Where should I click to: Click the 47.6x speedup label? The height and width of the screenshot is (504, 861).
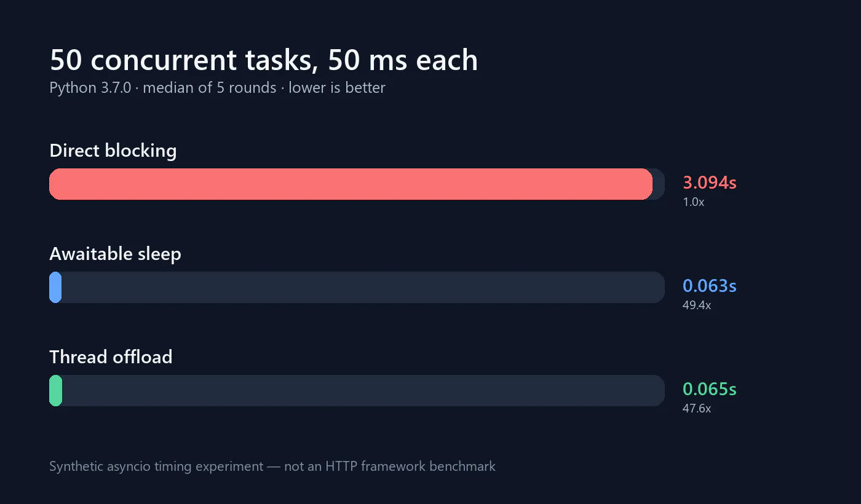click(x=697, y=408)
